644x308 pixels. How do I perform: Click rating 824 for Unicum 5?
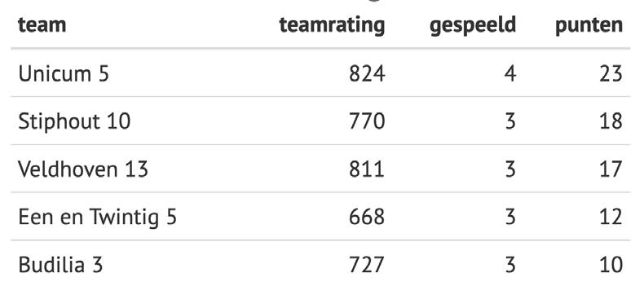(x=367, y=74)
